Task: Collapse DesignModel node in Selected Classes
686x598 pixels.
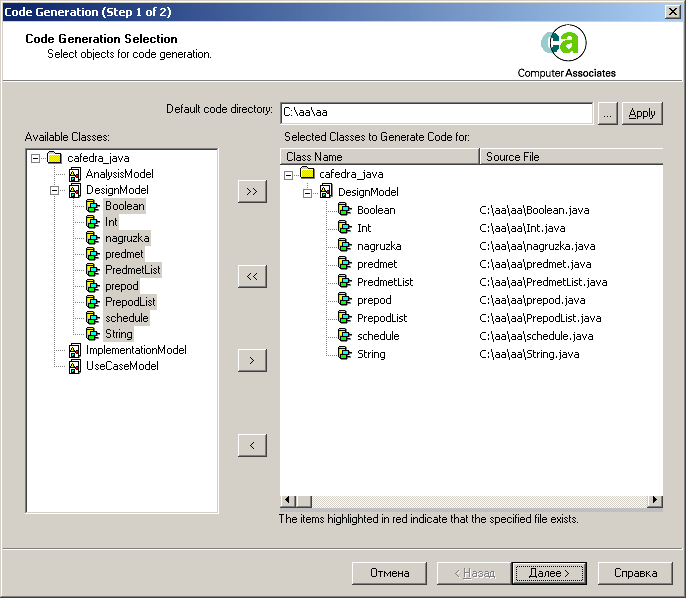Action: tap(307, 193)
